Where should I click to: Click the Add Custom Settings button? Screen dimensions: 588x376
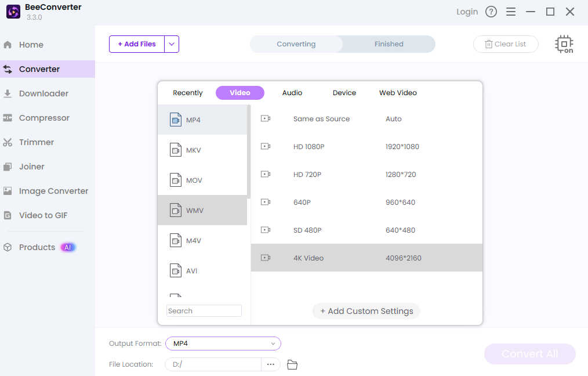point(366,311)
